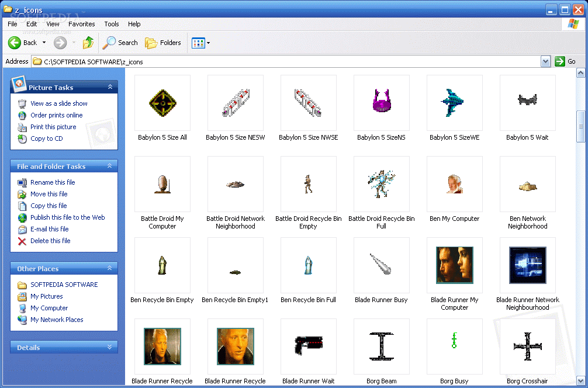
Task: Click the Blade Runner Wait icon
Action: (308, 346)
